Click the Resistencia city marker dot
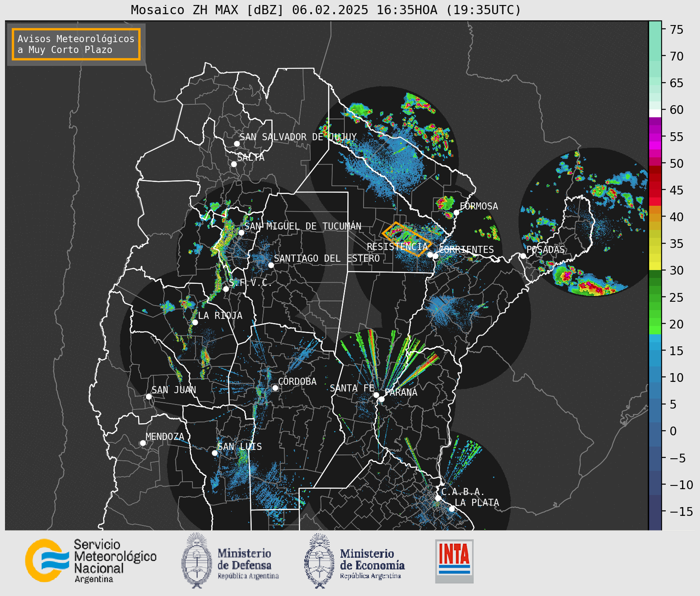 pyautogui.click(x=430, y=255)
